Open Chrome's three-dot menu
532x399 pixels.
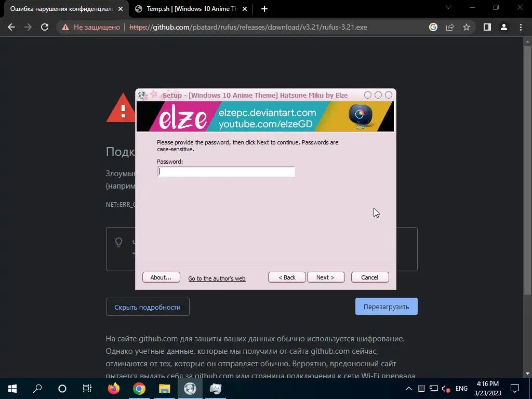(521, 27)
